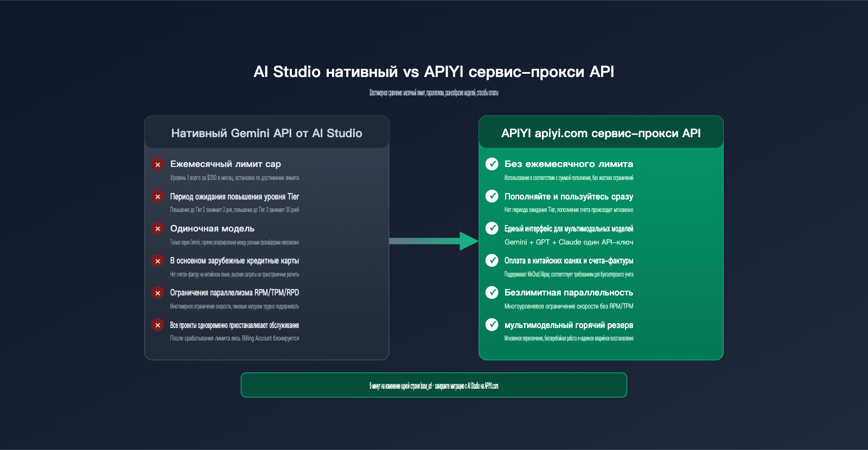Click the checkmark beside Безлимитная параллельность

coord(492,293)
